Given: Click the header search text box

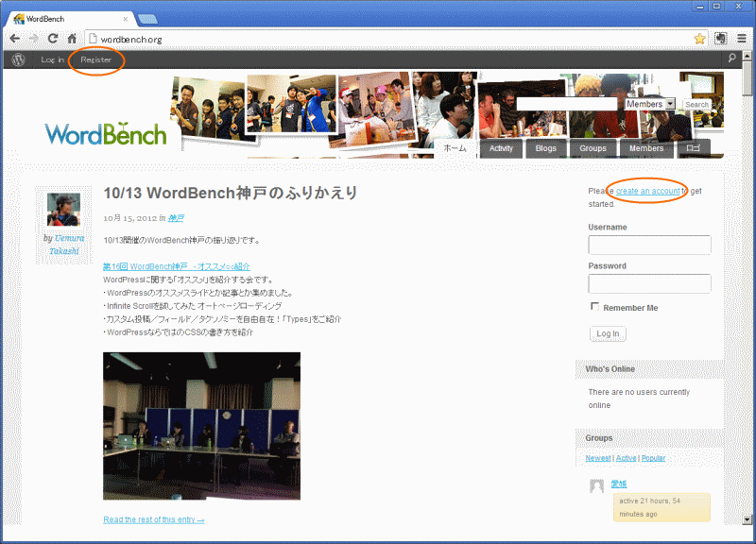Looking at the screenshot, I should (568, 104).
